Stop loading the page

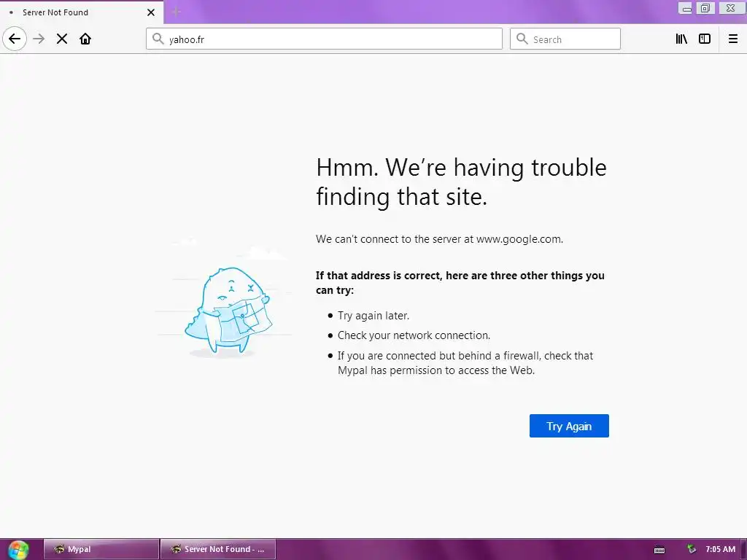(x=62, y=39)
